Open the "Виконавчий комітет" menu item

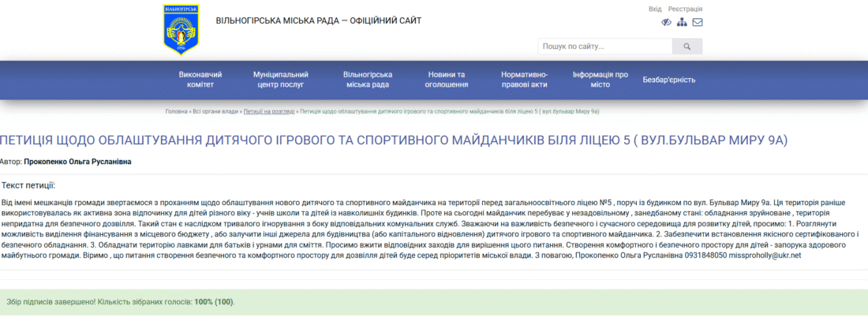coord(200,80)
